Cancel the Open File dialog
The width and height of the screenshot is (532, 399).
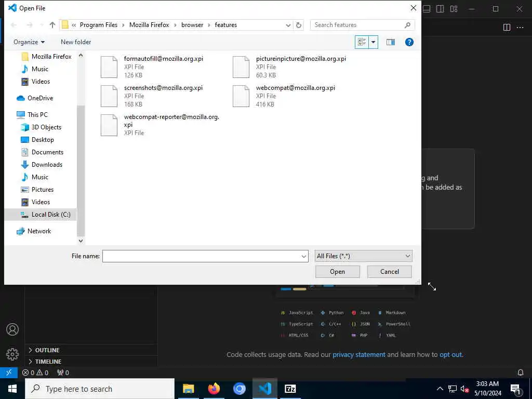point(390,272)
